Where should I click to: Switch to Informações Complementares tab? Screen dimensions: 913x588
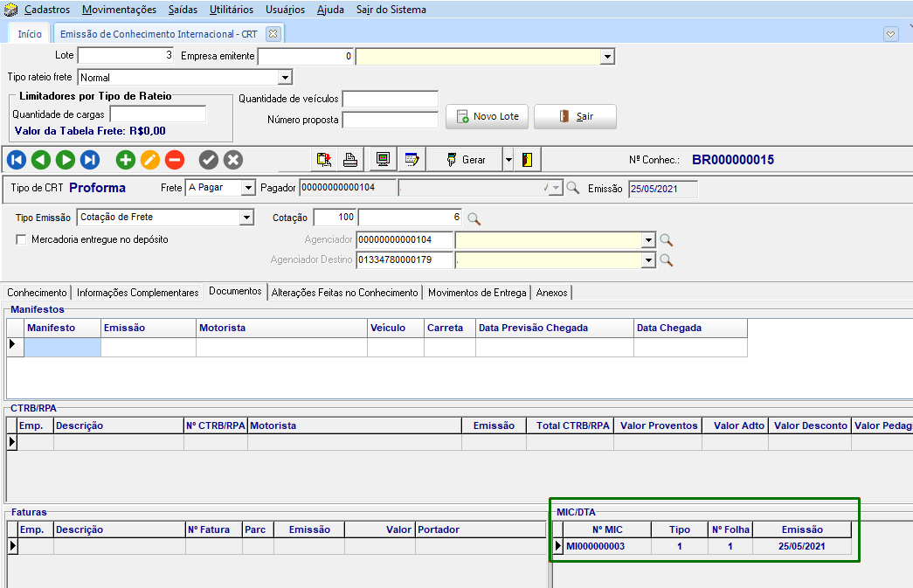point(137,293)
